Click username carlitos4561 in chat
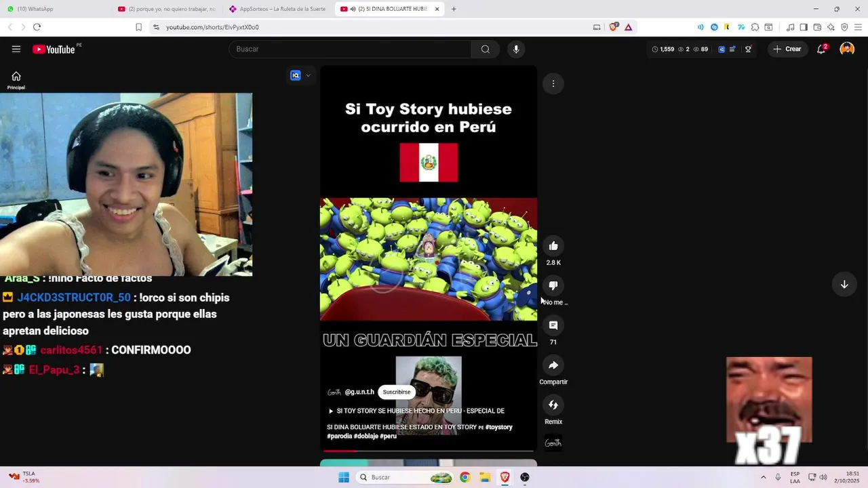The height and width of the screenshot is (488, 868). (71, 350)
